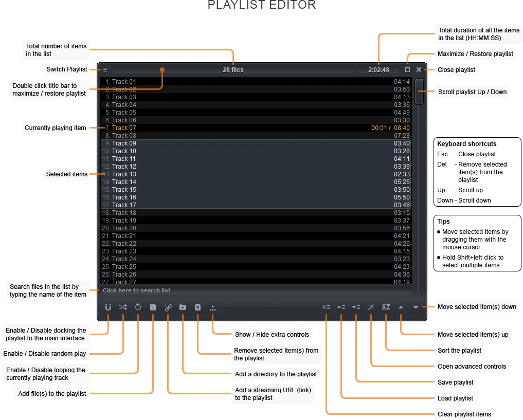This screenshot has height=420, width=523.
Task: Click the 28 files title bar
Action: [x=233, y=70]
